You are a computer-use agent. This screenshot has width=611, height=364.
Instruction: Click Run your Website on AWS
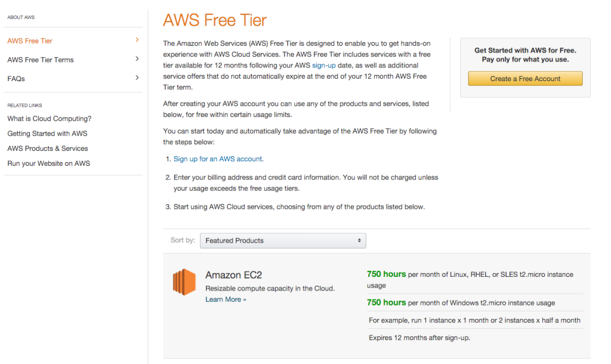click(x=49, y=164)
